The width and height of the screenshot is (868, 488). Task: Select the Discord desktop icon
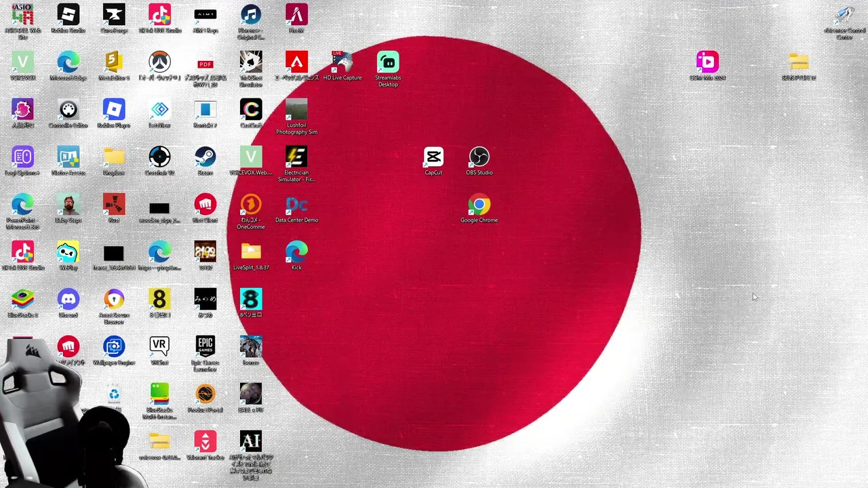[x=68, y=300]
